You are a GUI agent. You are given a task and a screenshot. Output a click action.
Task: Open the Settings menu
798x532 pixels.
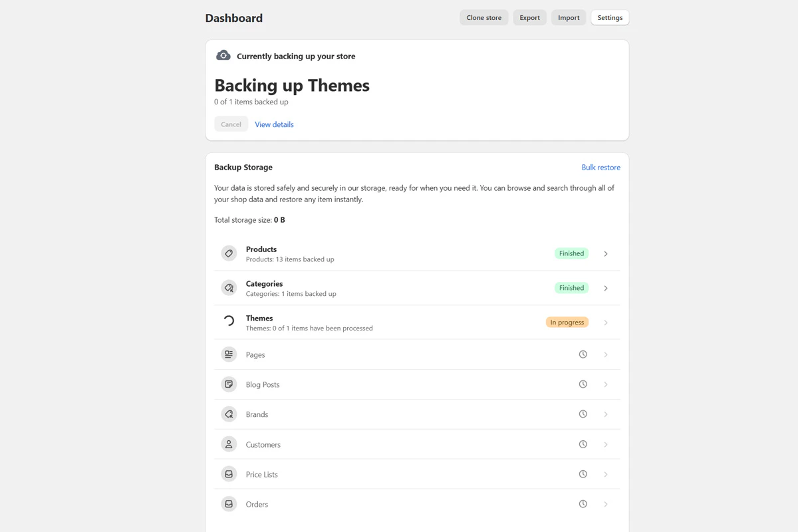[x=609, y=17]
